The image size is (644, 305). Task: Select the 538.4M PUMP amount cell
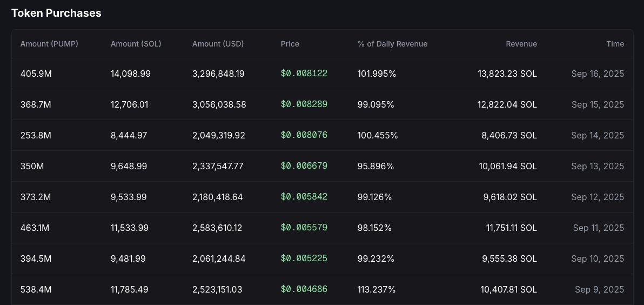click(36, 290)
